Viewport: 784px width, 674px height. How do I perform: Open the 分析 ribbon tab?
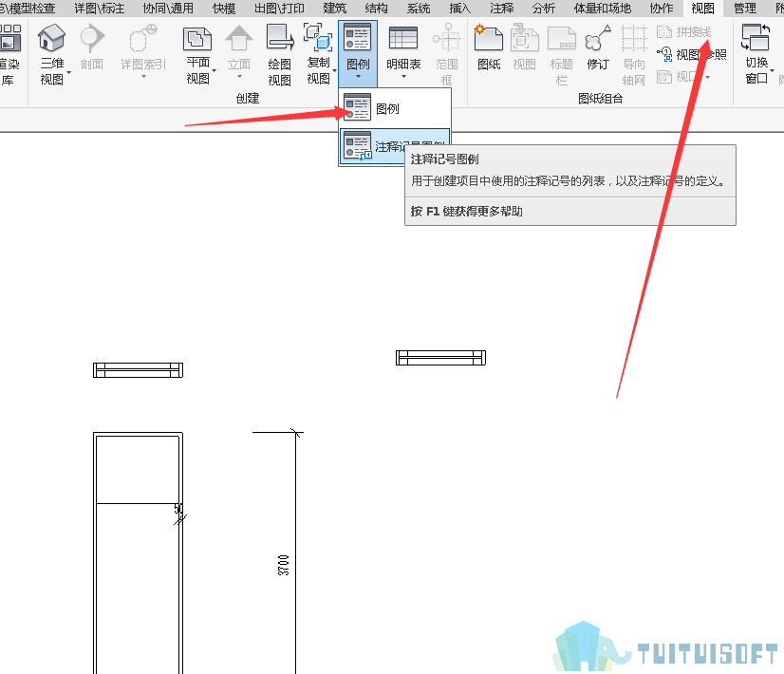[544, 8]
